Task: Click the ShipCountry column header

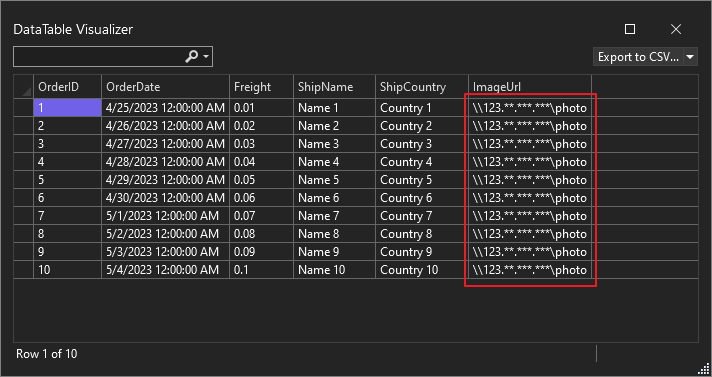Action: [422, 87]
